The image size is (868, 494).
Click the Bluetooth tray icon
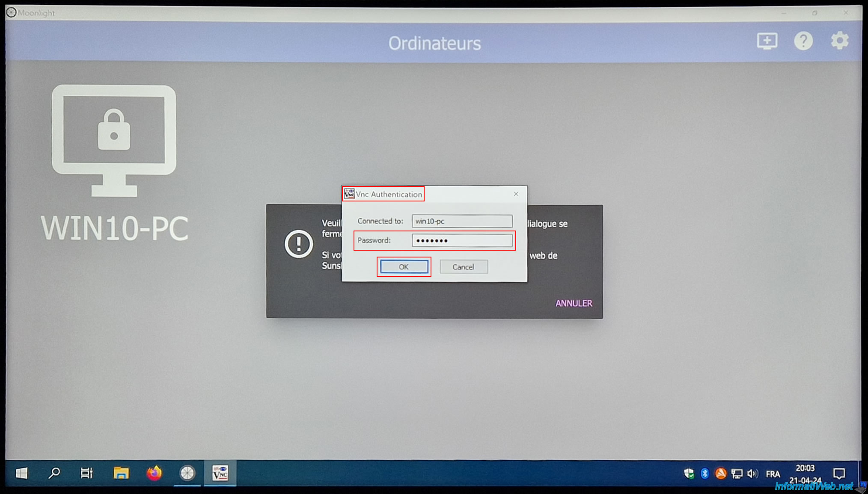(x=705, y=473)
